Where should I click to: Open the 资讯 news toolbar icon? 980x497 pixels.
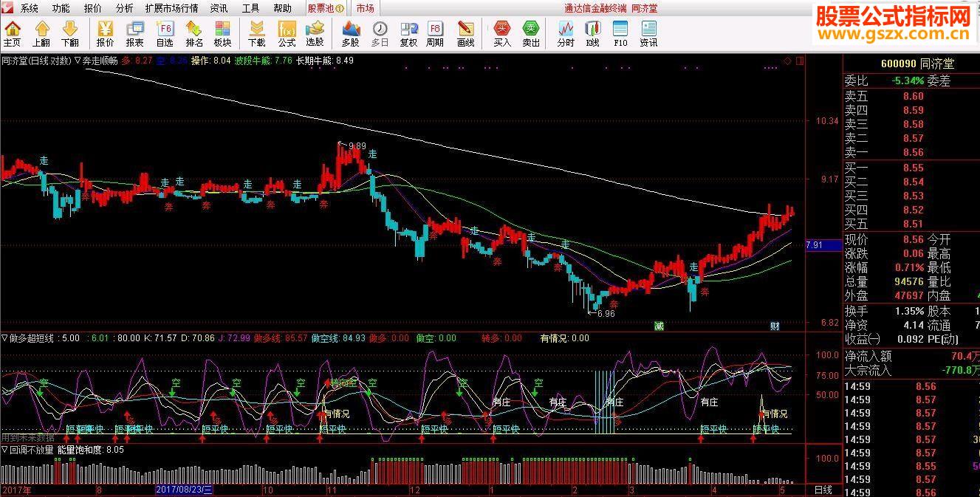tap(648, 34)
